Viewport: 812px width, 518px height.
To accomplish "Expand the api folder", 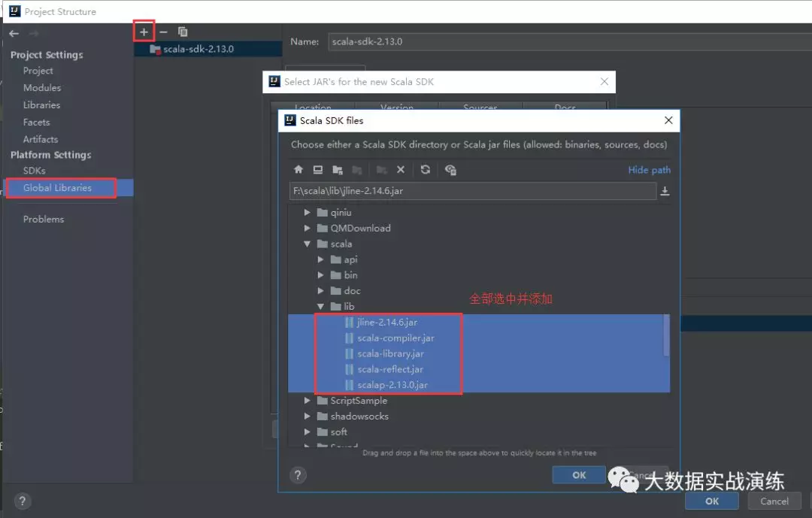I will 320,259.
